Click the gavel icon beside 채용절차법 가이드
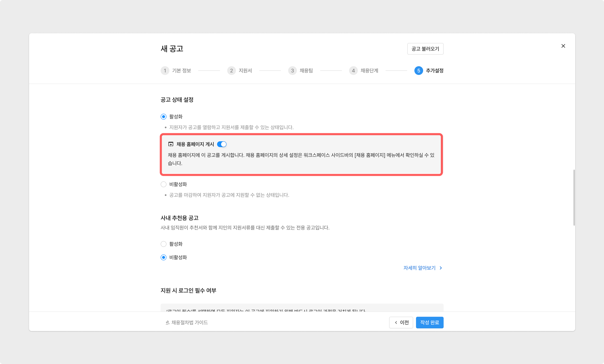Image resolution: width=604 pixels, height=364 pixels. 167,322
